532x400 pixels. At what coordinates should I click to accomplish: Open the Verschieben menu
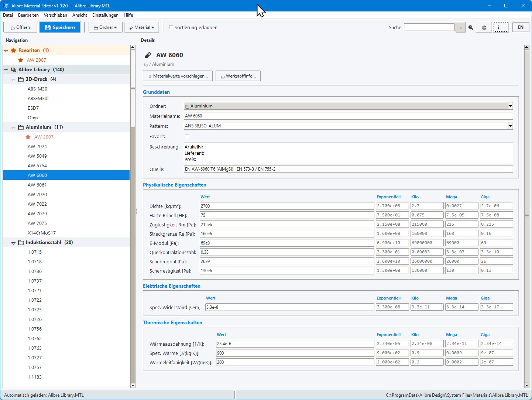click(x=55, y=15)
